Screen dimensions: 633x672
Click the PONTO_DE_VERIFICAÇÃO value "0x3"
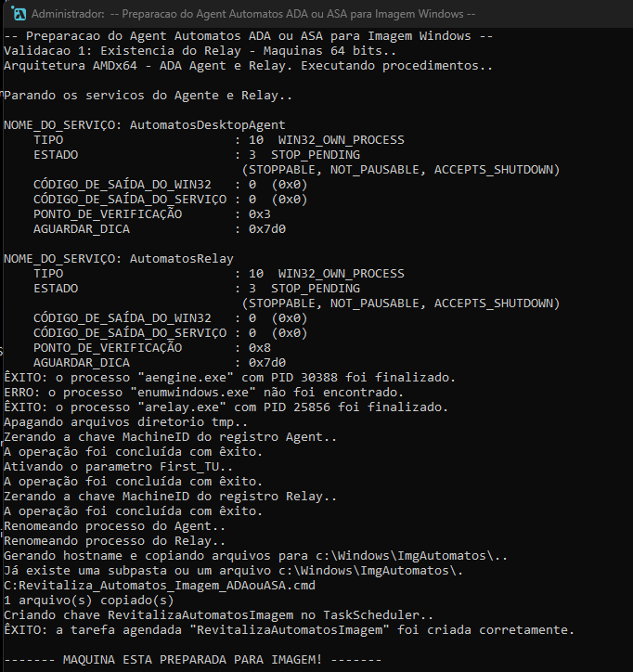point(259,213)
